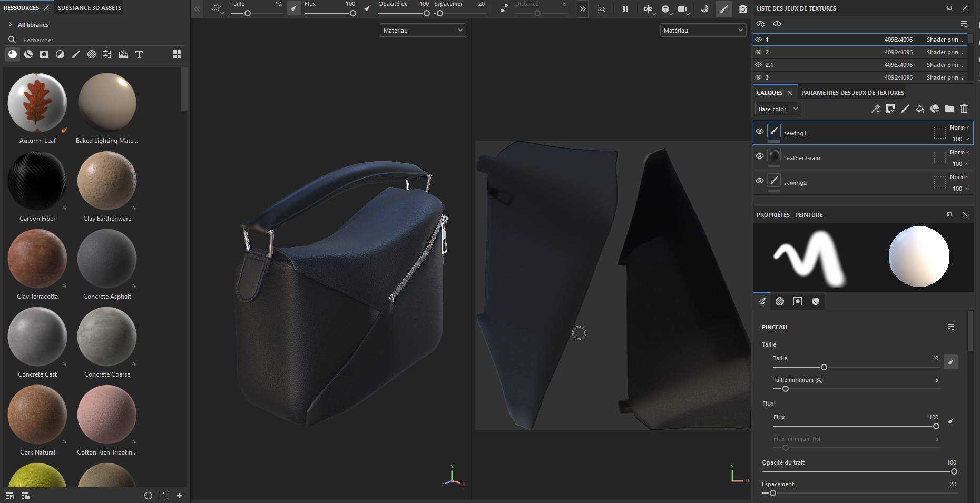Toggle size pen pressure button in properties
Image resolution: width=980 pixels, height=503 pixels.
click(x=951, y=362)
